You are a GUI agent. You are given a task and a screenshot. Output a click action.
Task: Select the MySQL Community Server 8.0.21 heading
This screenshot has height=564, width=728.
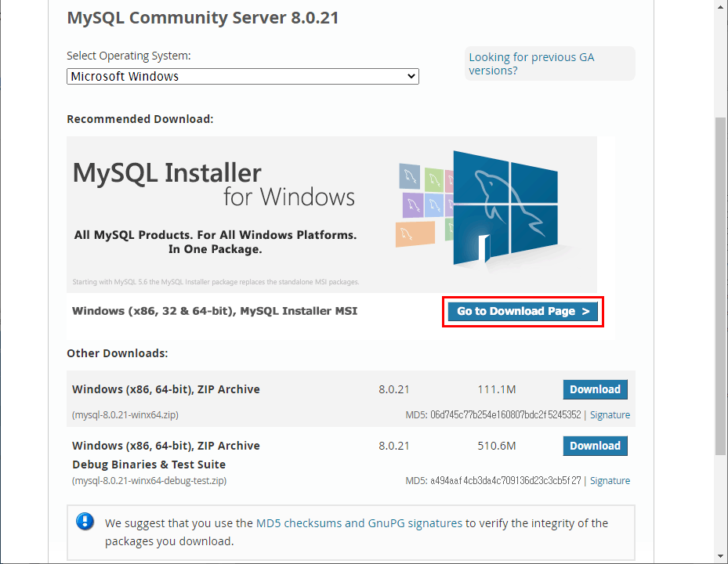203,18
